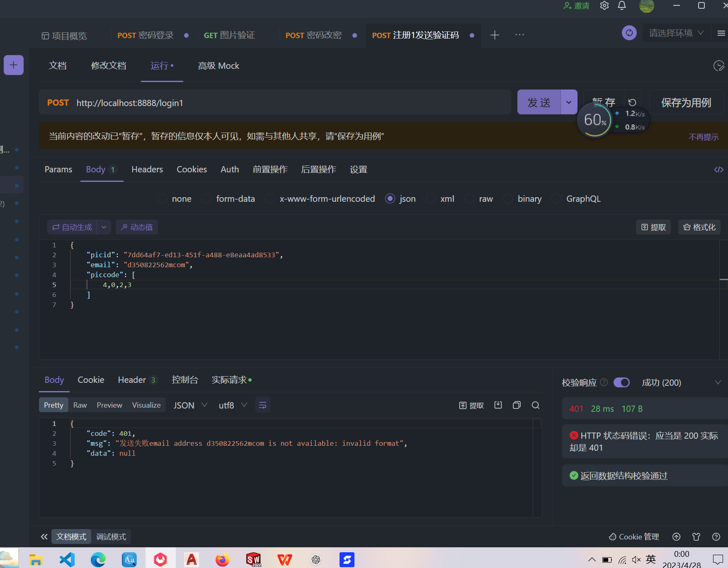Select the GraphQL radio button

(556, 199)
